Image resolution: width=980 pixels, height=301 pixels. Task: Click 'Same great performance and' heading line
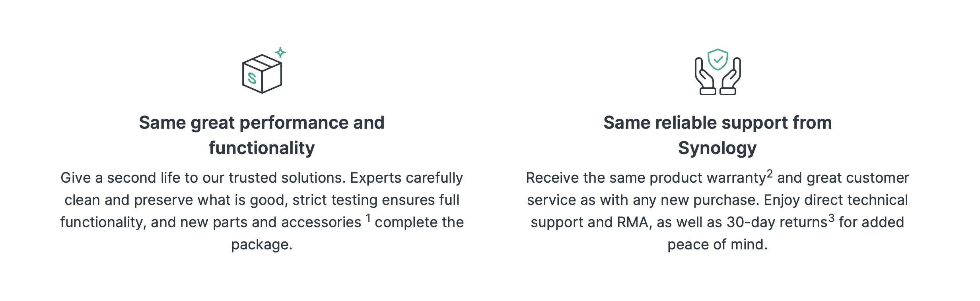tap(262, 123)
